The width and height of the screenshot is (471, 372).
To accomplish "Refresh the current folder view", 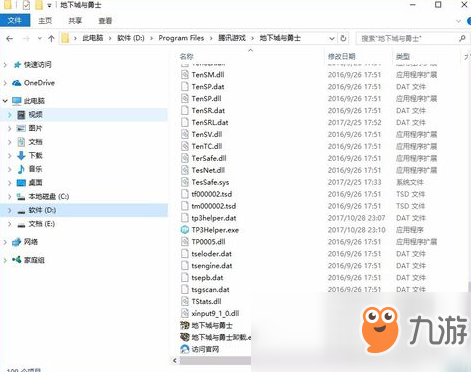I will click(x=343, y=39).
